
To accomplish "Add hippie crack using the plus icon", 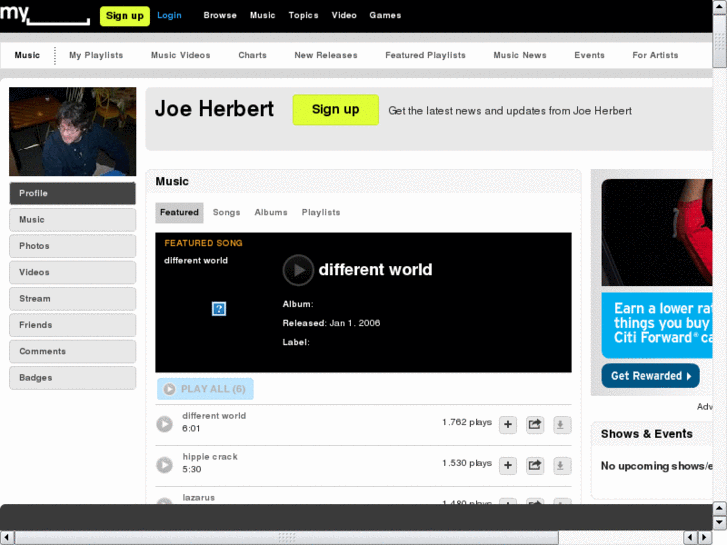I will 508,466.
